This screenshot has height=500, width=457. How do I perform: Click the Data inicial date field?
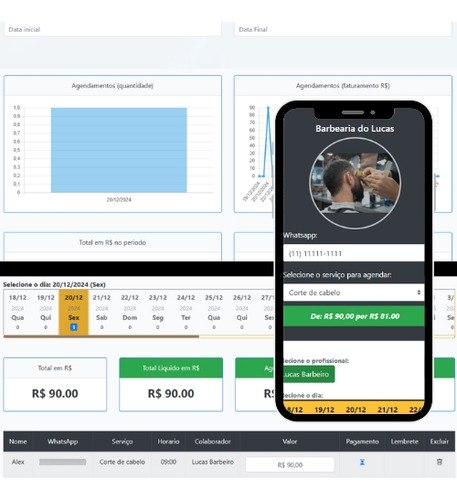113,29
